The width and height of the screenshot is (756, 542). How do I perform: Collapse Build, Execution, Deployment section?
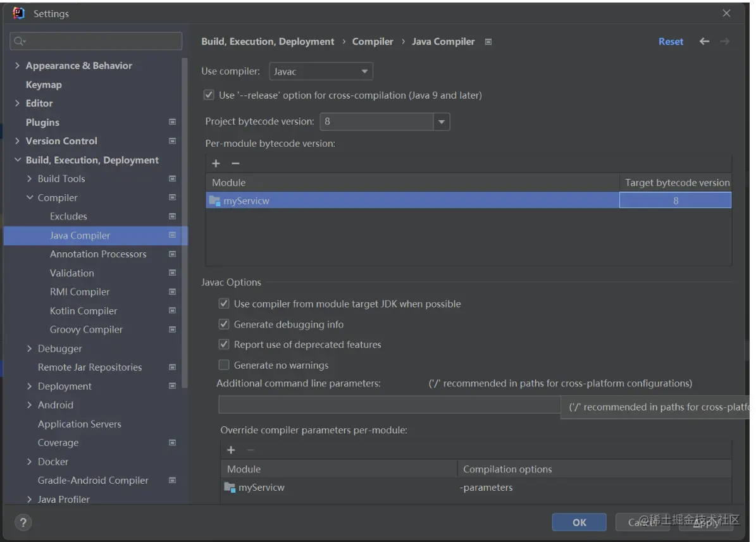17,159
